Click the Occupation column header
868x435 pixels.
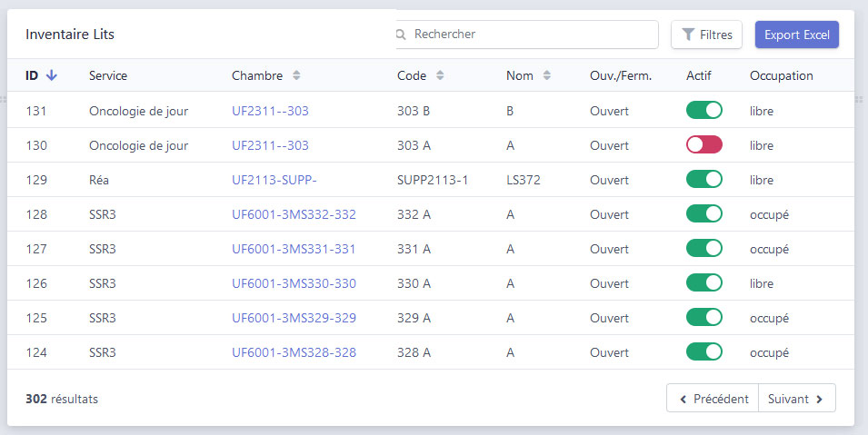point(781,75)
